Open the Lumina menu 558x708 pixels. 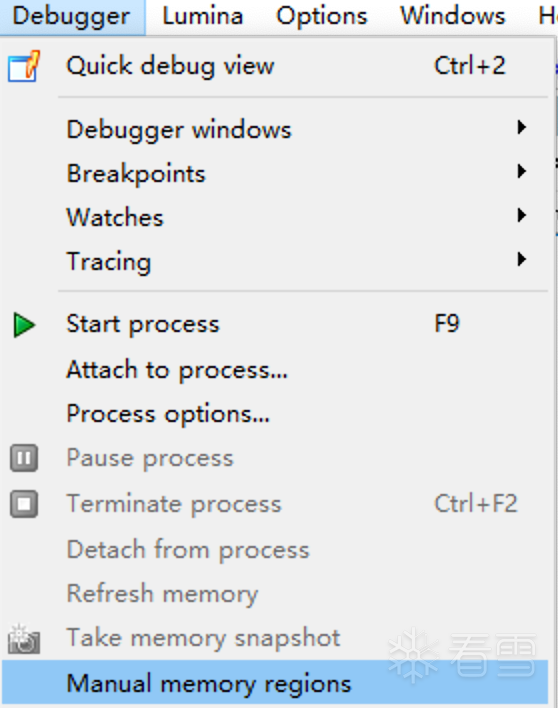(203, 17)
